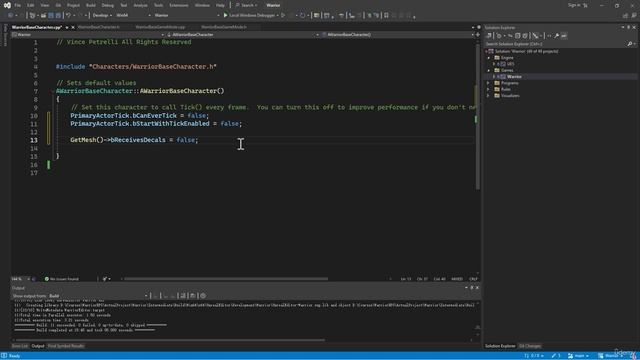
Task: Click Solution Explorer pending changes filter icon
Action: (x=499, y=36)
